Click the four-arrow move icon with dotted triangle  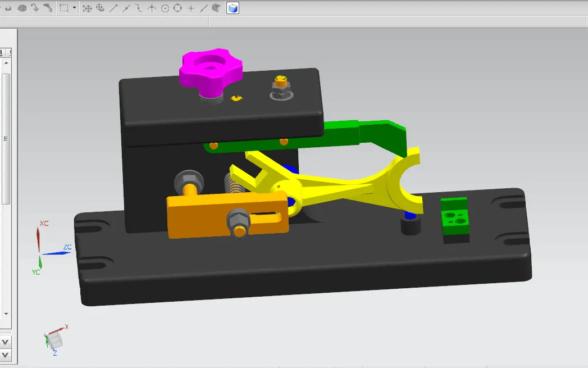coord(88,8)
